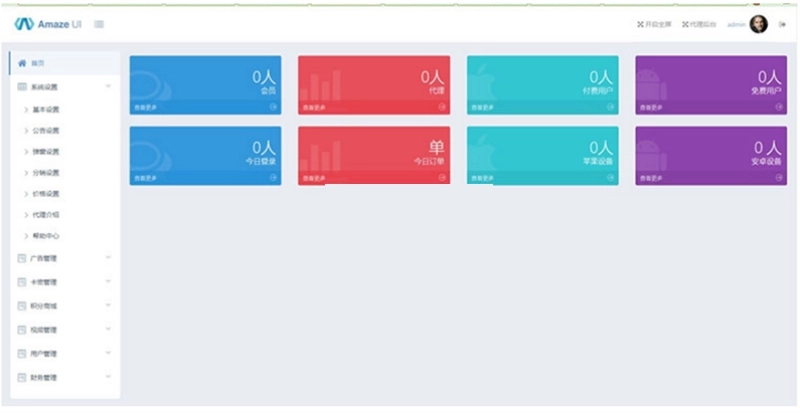Click the arrow icon on 今日订单 card
Viewport: 800px width, 413px height.
point(442,177)
